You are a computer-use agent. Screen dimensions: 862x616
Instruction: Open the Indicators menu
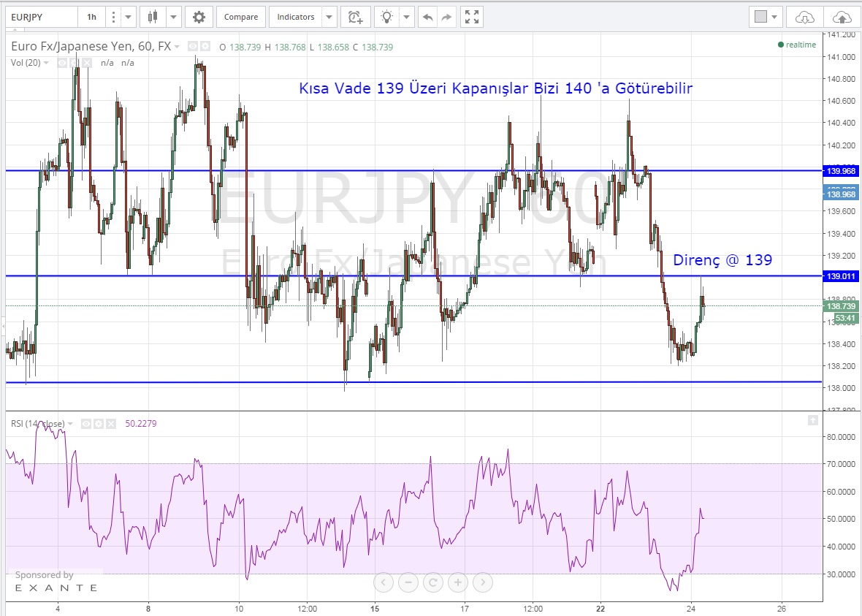point(296,16)
